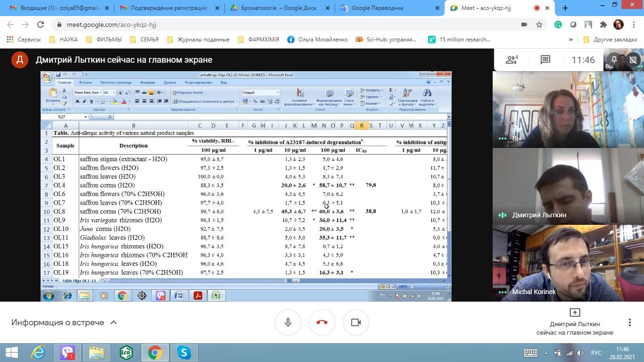Click the Условное форматирование icon in shared Excel
The image size is (644, 362).
299,97
